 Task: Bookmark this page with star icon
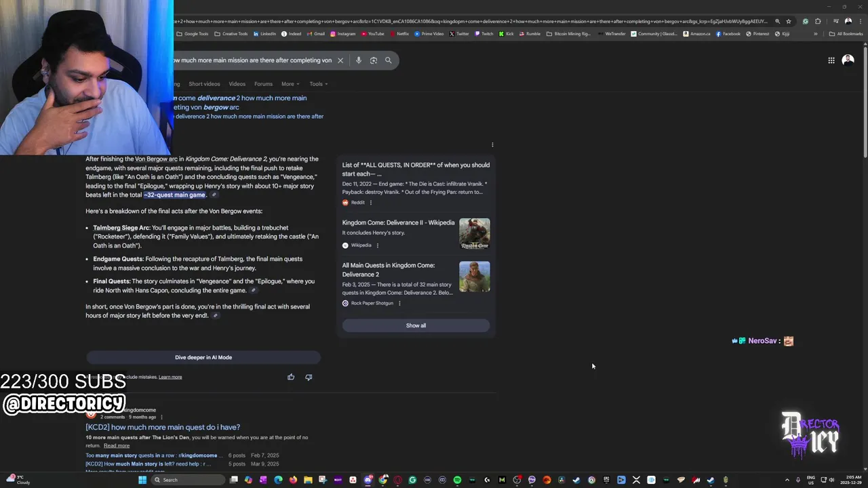789,21
